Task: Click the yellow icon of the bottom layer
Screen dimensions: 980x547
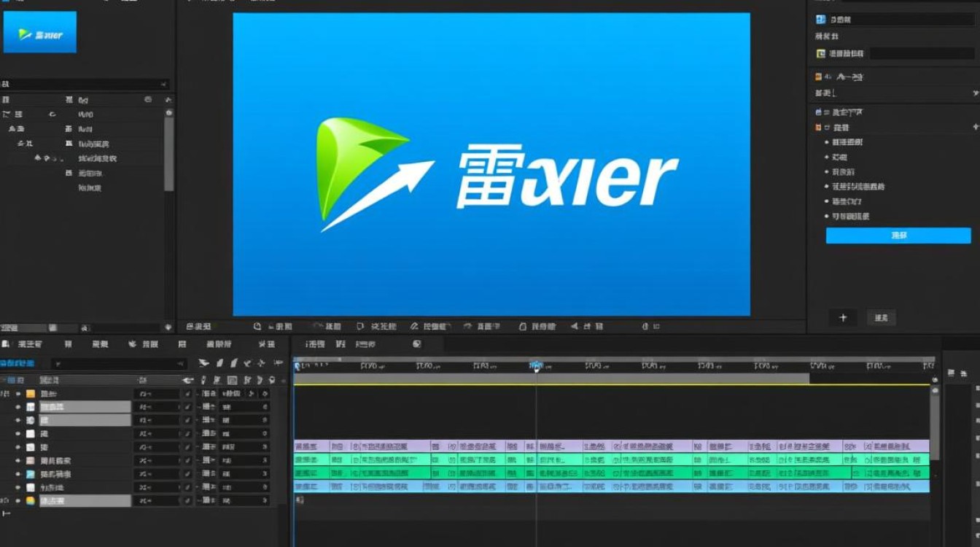Action: (30, 501)
